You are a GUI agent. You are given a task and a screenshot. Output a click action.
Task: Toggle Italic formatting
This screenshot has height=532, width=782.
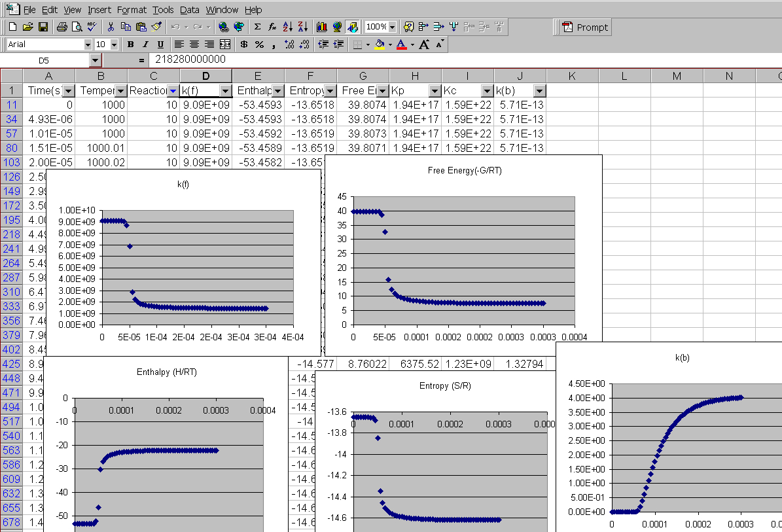[x=145, y=44]
